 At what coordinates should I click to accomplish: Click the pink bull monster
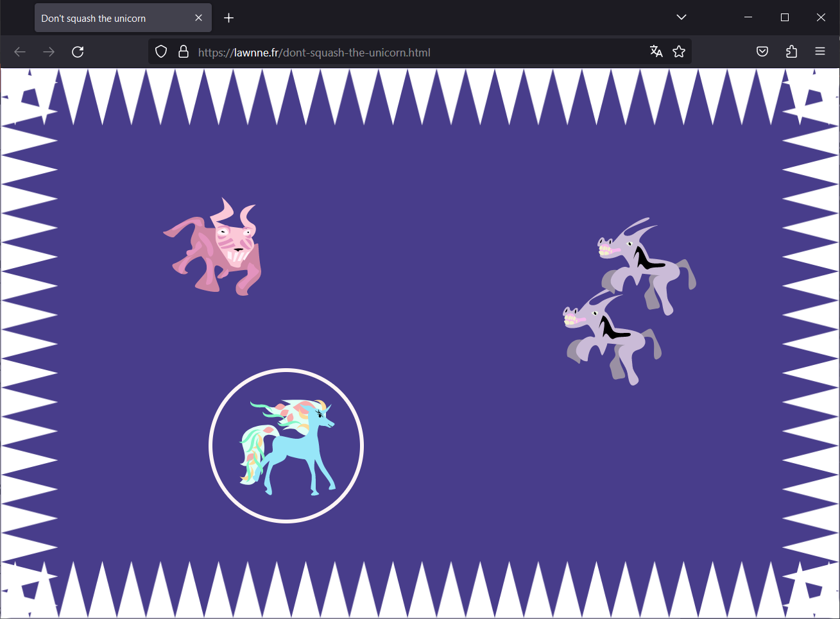213,247
